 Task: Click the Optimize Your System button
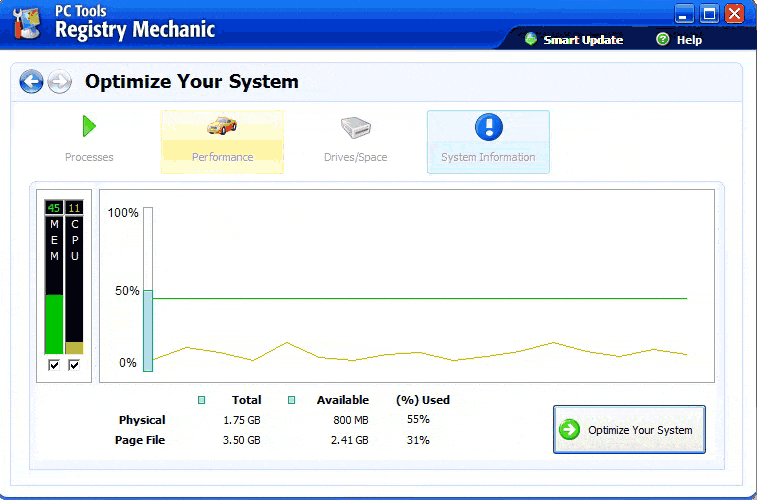point(630,429)
